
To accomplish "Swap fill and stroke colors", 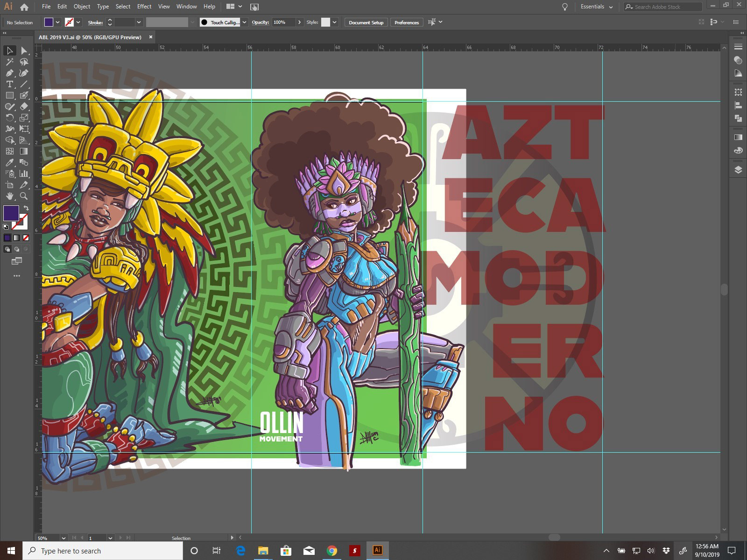I will coord(26,208).
